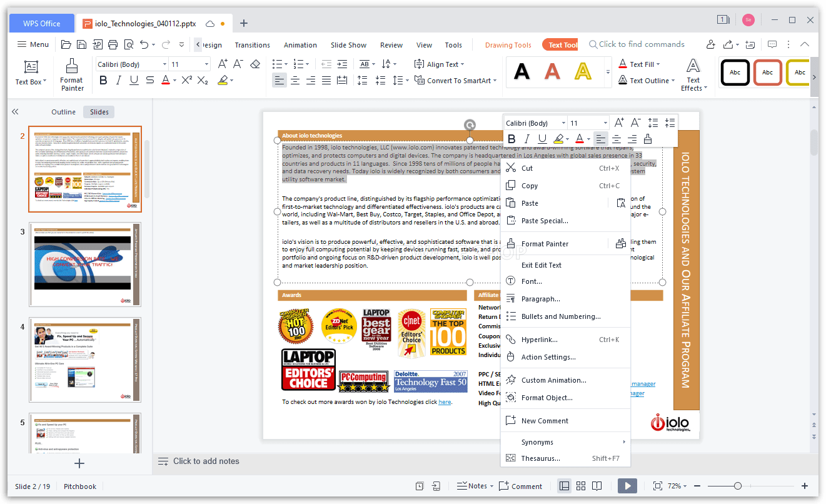
Task: Click the highlight color icon in mini toolbar
Action: pyautogui.click(x=558, y=139)
